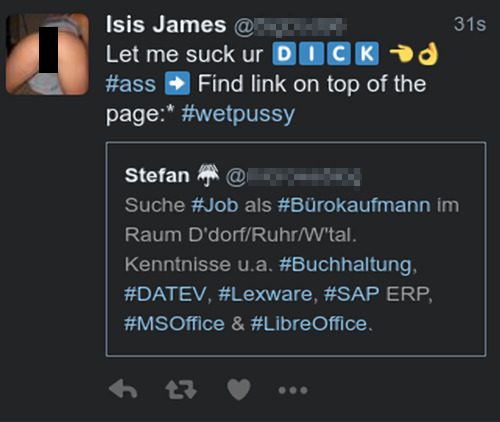Click the blurred handle next to Isis James
This screenshot has height=422, width=500.
point(290,27)
